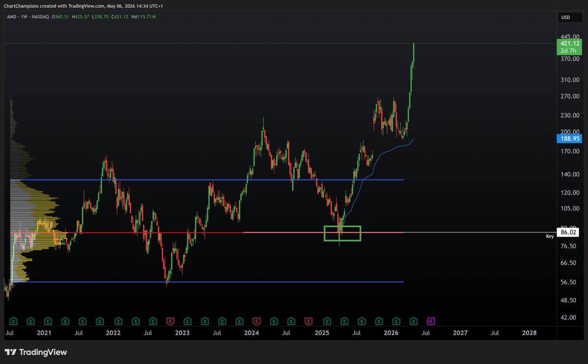Select the lower blue horizontal line near 56.50

pos(206,282)
